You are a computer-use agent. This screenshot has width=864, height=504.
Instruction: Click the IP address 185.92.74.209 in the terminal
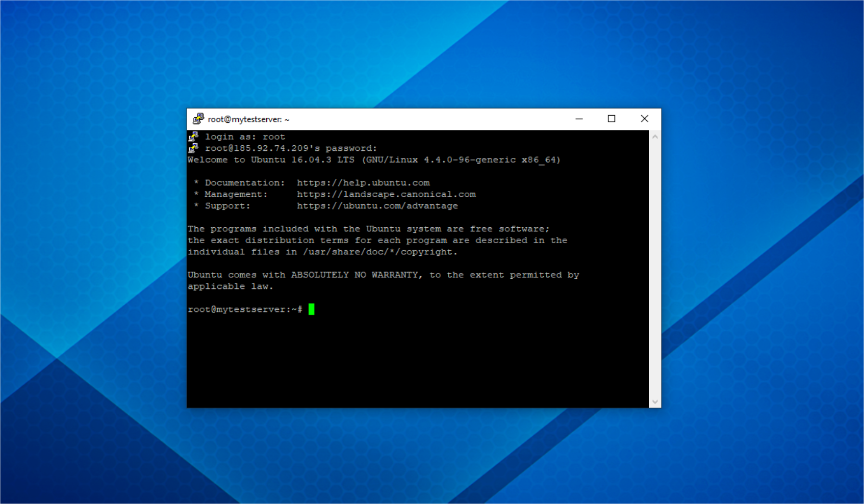coord(271,148)
